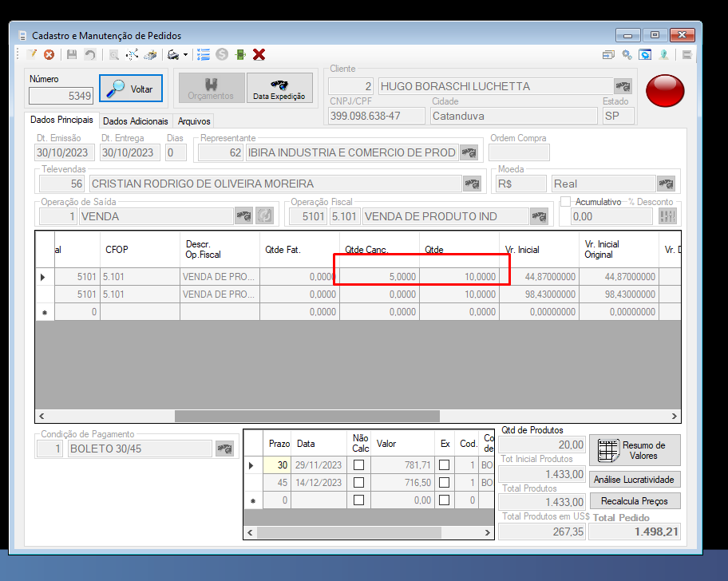The height and width of the screenshot is (581, 728).
Task: Click the green export arrow toolbar icon
Action: [x=240, y=55]
